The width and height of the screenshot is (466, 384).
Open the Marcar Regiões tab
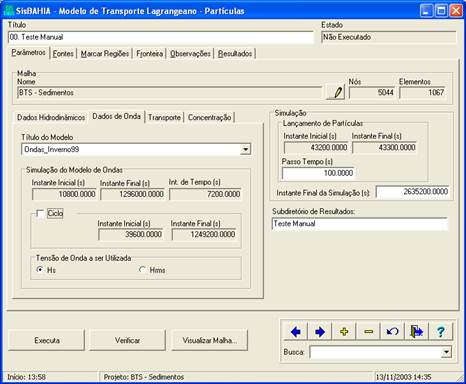point(105,54)
